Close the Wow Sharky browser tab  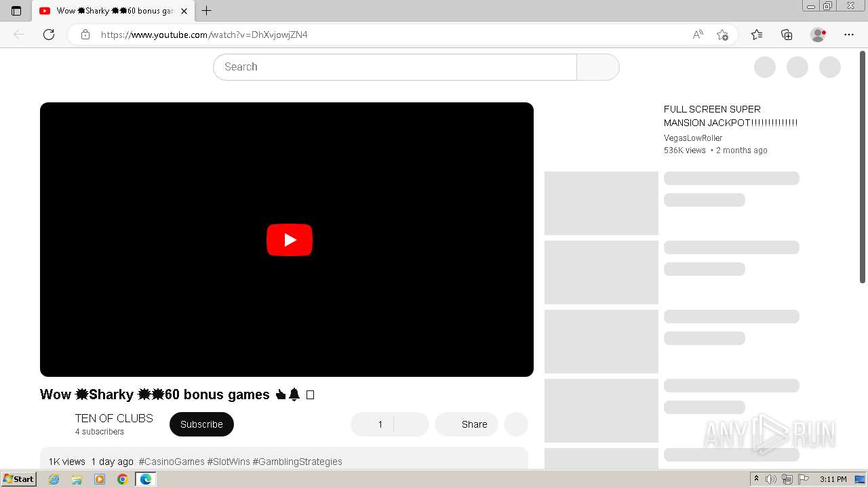pos(184,11)
